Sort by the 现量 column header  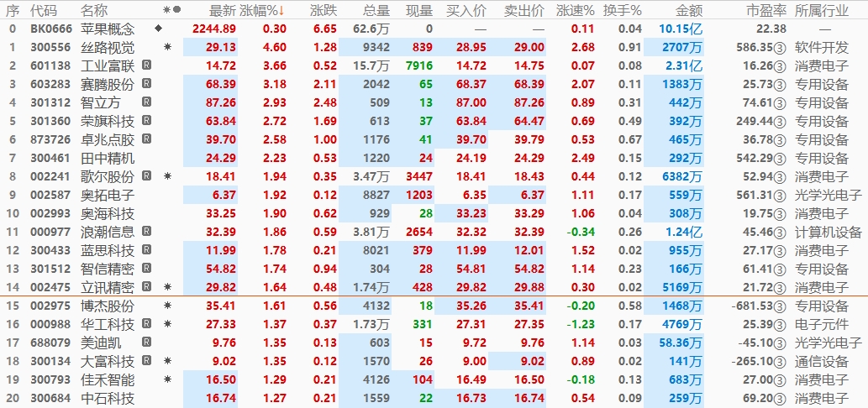[x=419, y=10]
